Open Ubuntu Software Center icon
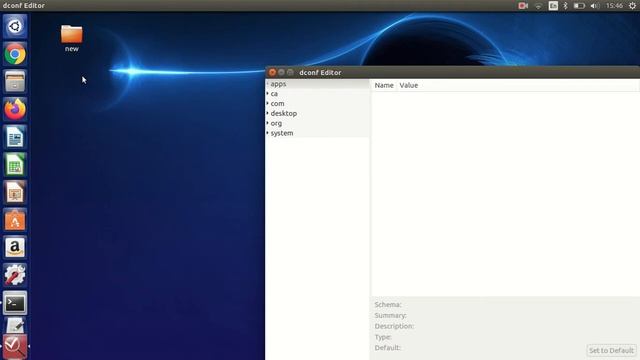 tap(15, 220)
